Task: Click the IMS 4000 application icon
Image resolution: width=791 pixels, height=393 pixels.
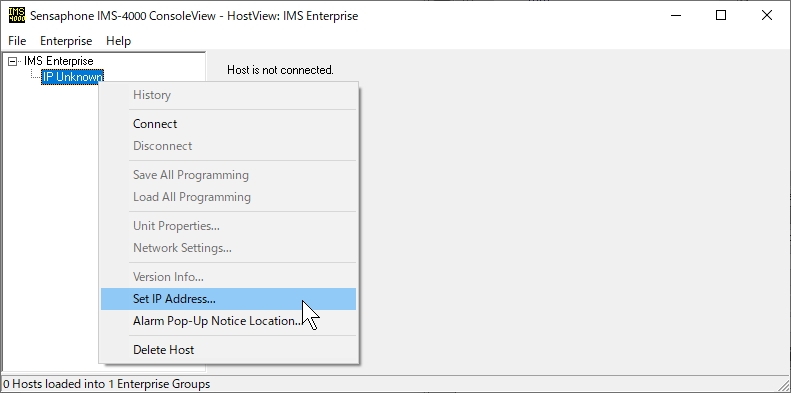Action: 17,16
